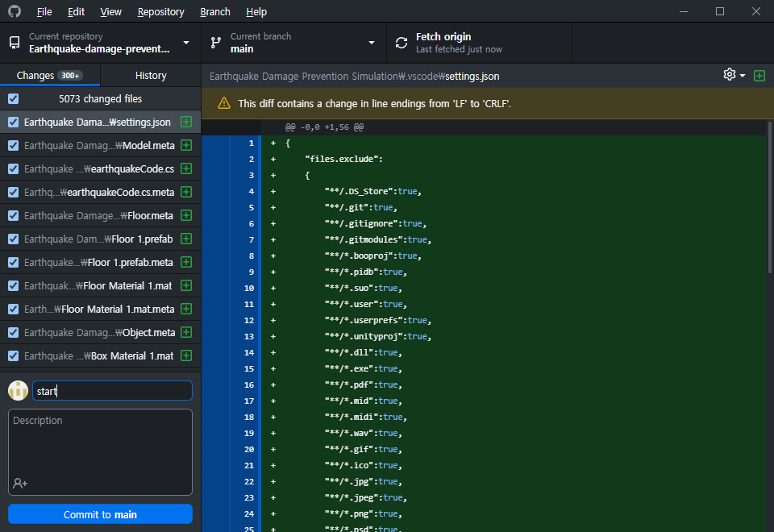Switch to the History tab
This screenshot has width=774, height=532.
[x=150, y=75]
